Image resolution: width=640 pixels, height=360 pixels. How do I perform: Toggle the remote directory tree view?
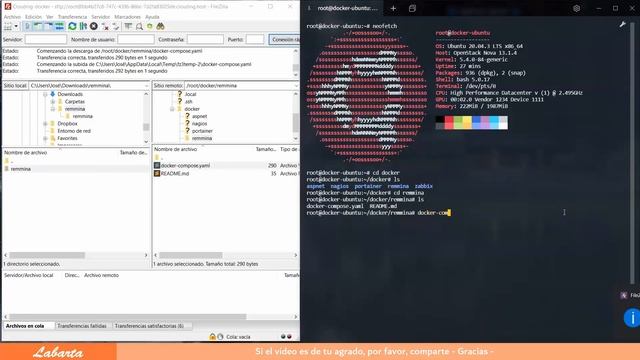(x=49, y=27)
